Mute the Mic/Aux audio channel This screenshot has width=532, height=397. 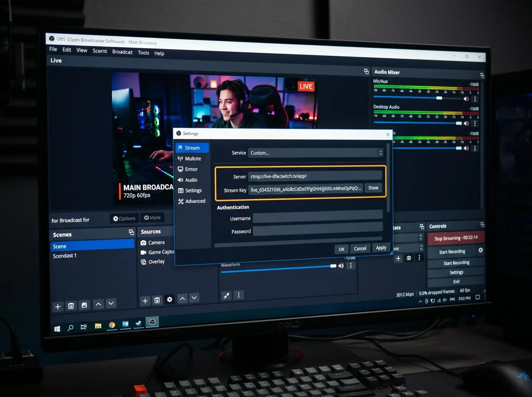tap(466, 99)
